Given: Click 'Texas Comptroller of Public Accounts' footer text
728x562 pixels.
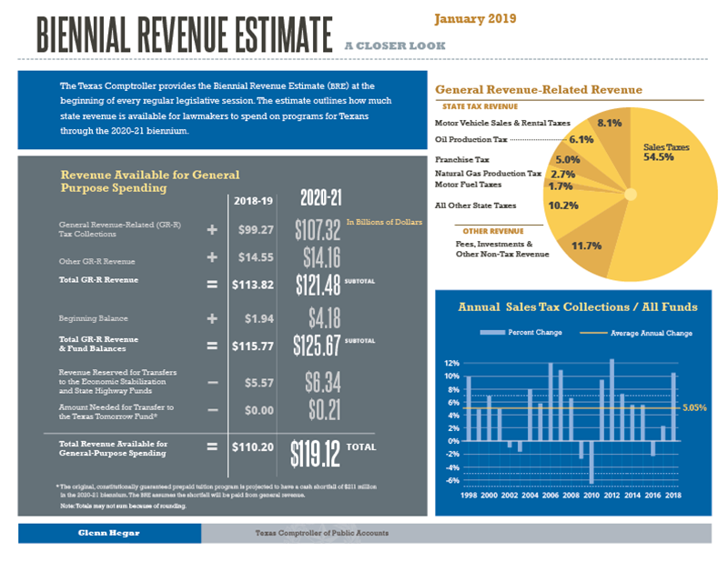Looking at the screenshot, I should 322,533.
